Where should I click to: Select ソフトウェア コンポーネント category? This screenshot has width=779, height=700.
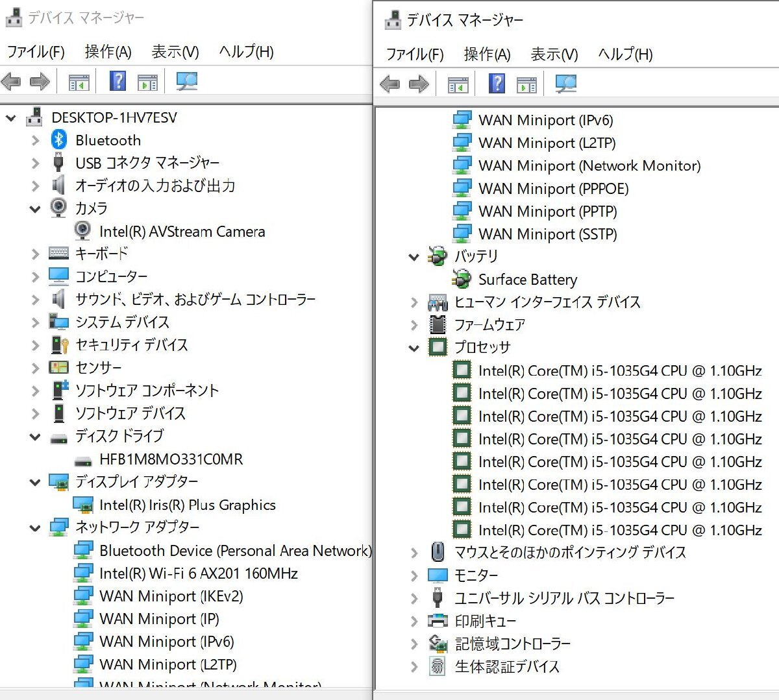(x=147, y=391)
